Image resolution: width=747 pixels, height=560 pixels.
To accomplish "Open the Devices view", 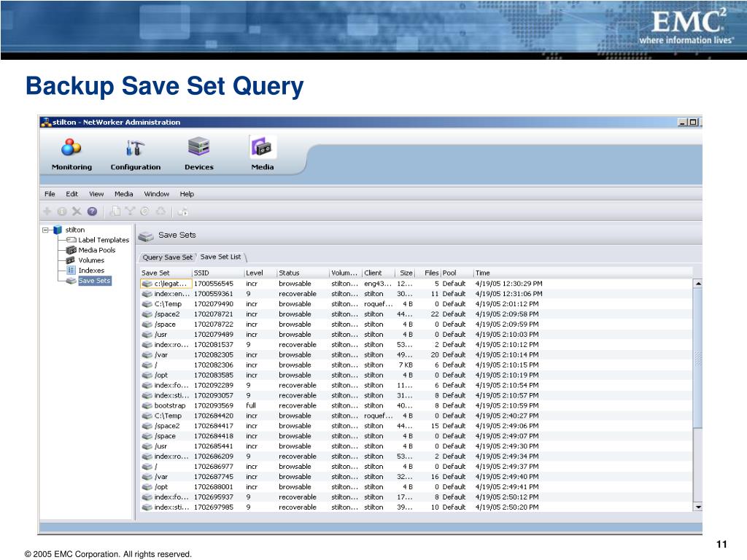I will [x=198, y=155].
